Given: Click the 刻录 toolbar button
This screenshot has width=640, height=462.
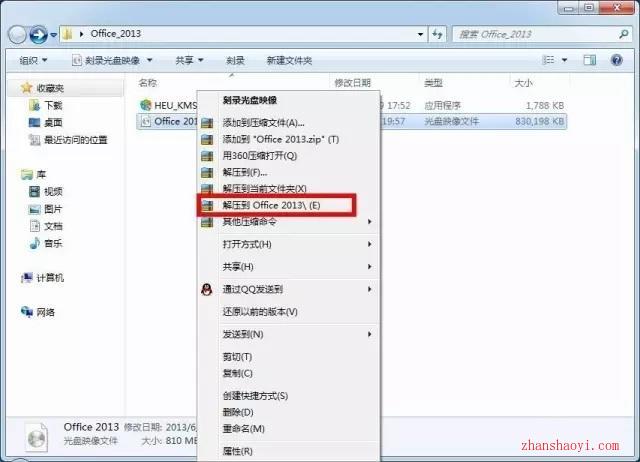Looking at the screenshot, I should (235, 61).
